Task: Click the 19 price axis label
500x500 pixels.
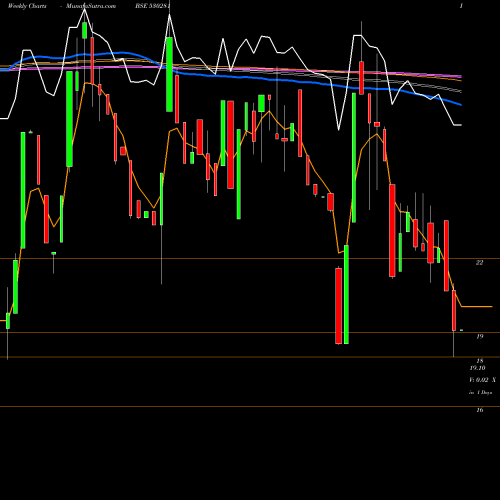Action: pyautogui.click(x=480, y=337)
